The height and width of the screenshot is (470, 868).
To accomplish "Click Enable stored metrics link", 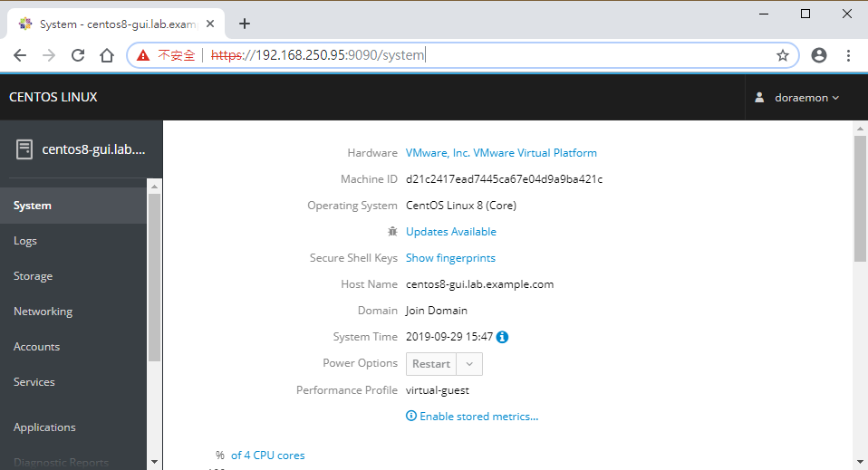I will pos(478,417).
